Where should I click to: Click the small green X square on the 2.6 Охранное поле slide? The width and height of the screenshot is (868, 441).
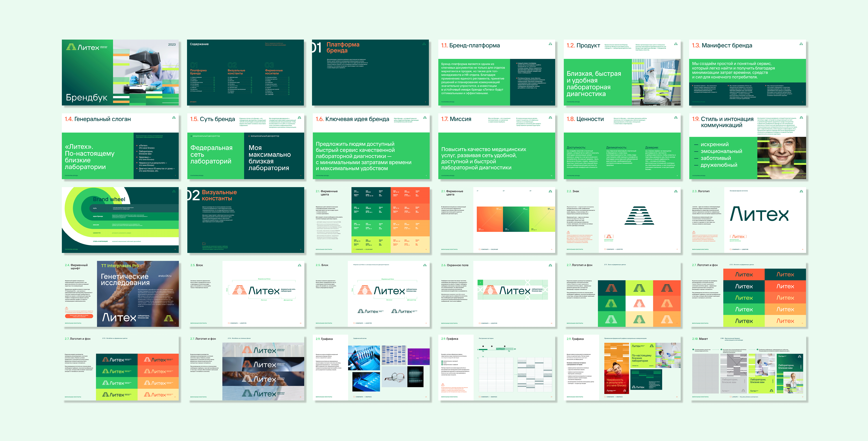click(x=480, y=283)
